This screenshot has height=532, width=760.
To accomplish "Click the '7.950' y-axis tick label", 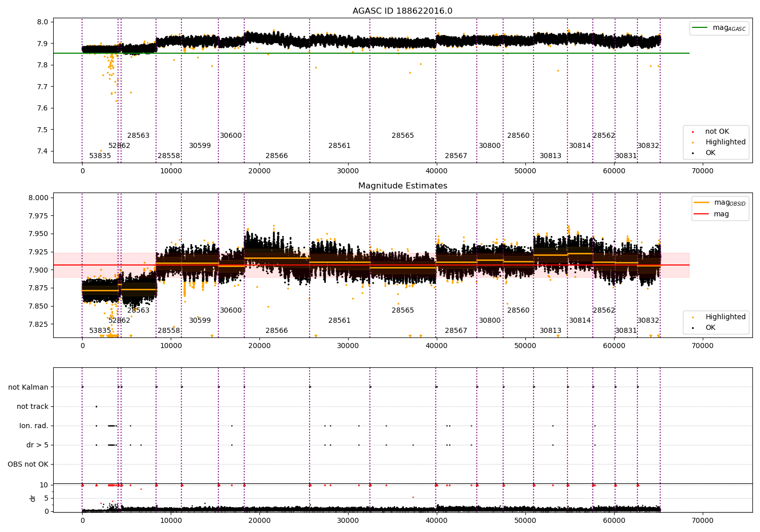I will [x=39, y=234].
